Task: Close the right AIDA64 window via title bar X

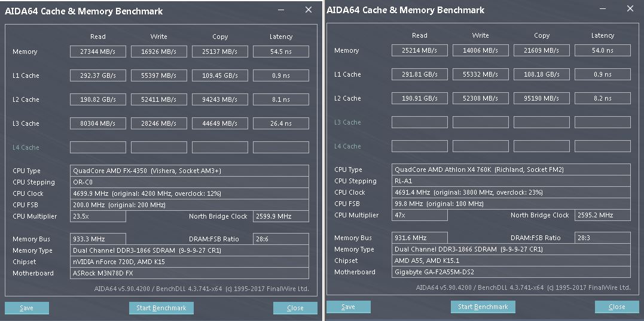Action: coord(630,8)
